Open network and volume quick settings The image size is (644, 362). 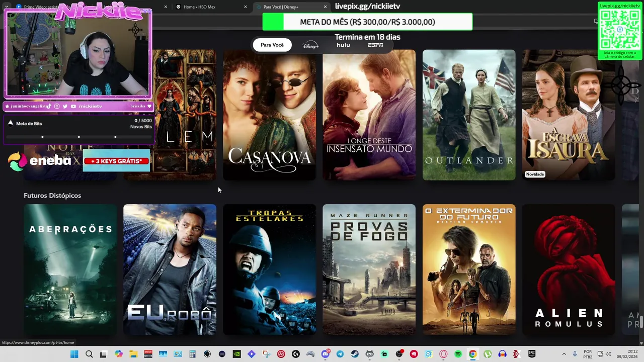click(604, 354)
